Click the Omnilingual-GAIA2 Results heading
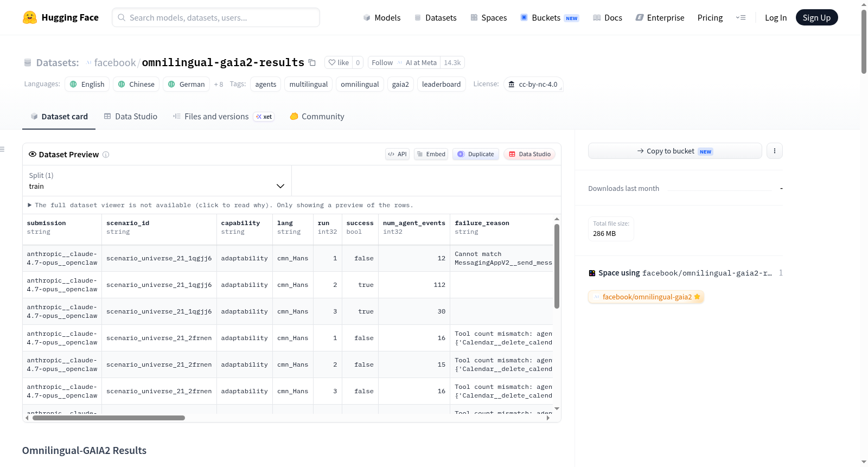This screenshot has height=467, width=868. [x=84, y=450]
